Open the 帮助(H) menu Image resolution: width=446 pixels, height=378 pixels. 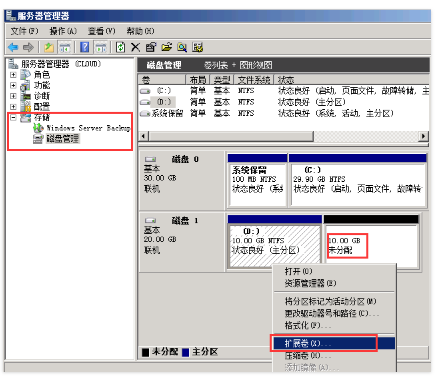coord(140,31)
